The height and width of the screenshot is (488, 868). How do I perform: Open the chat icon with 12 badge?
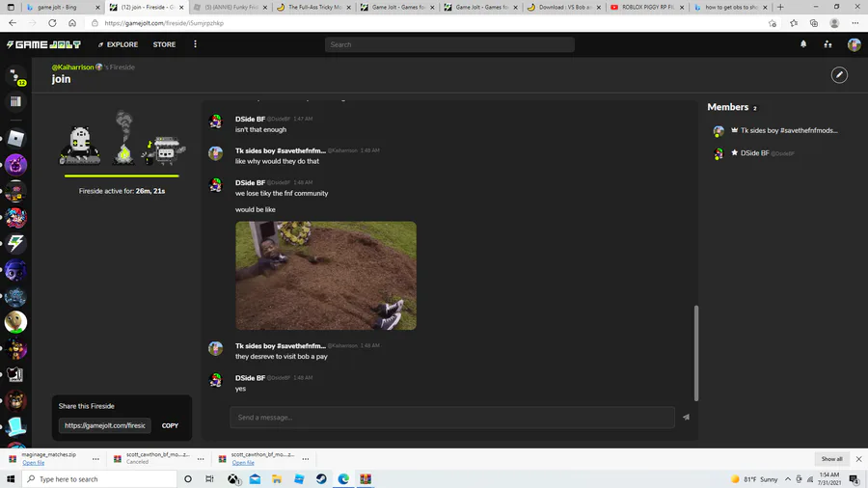15,76
